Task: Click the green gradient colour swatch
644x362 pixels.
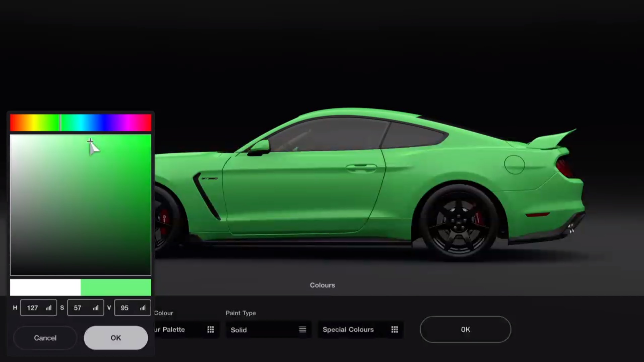Action: [x=116, y=287]
